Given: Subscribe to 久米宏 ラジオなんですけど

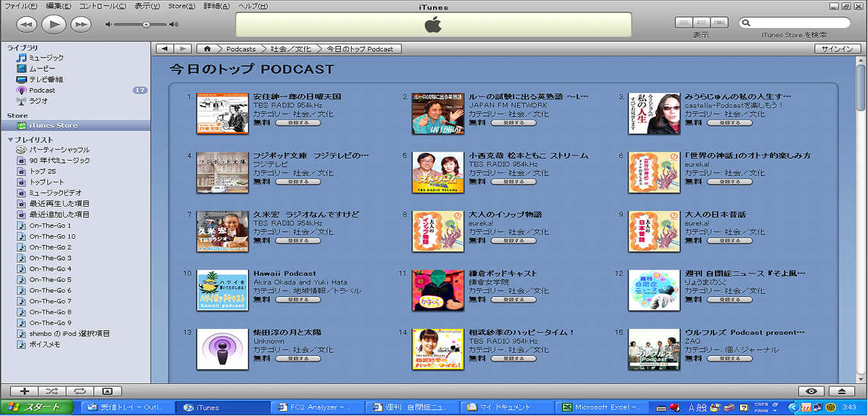Looking at the screenshot, I should click(x=298, y=241).
